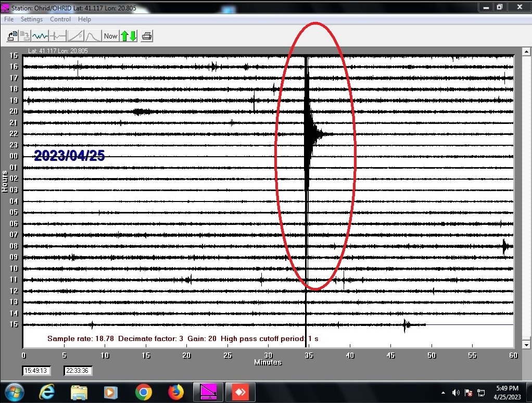The width and height of the screenshot is (532, 403).
Task: Click the grayed-out export data toolbar icon
Action: pyautogui.click(x=26, y=36)
